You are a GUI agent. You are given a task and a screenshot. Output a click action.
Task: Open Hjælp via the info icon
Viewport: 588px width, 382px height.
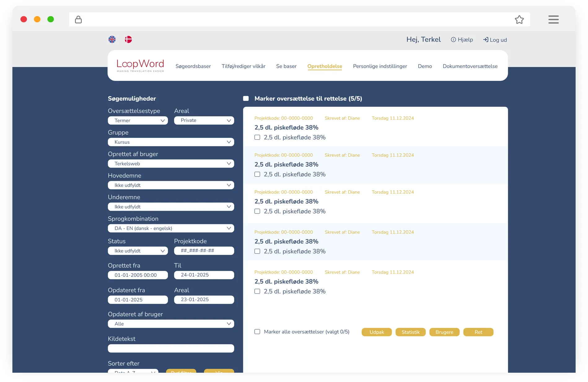453,40
